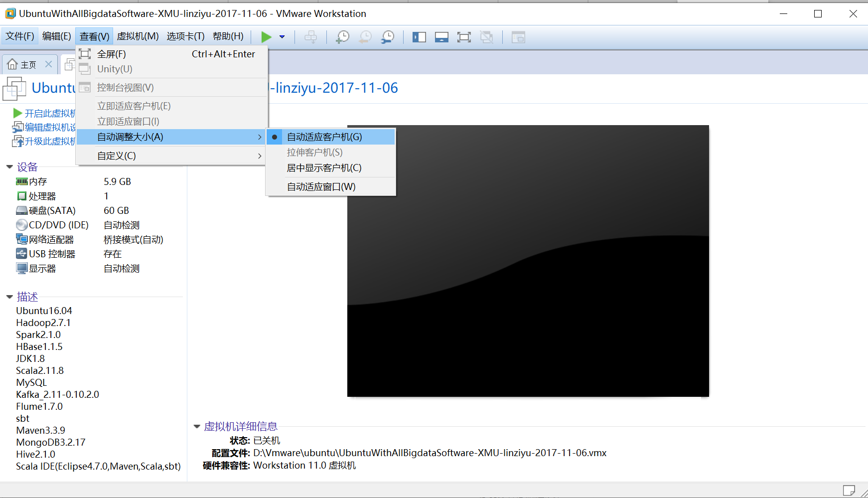The width and height of the screenshot is (868, 498).
Task: Select the Unity(U) menu entry
Action: (x=172, y=69)
